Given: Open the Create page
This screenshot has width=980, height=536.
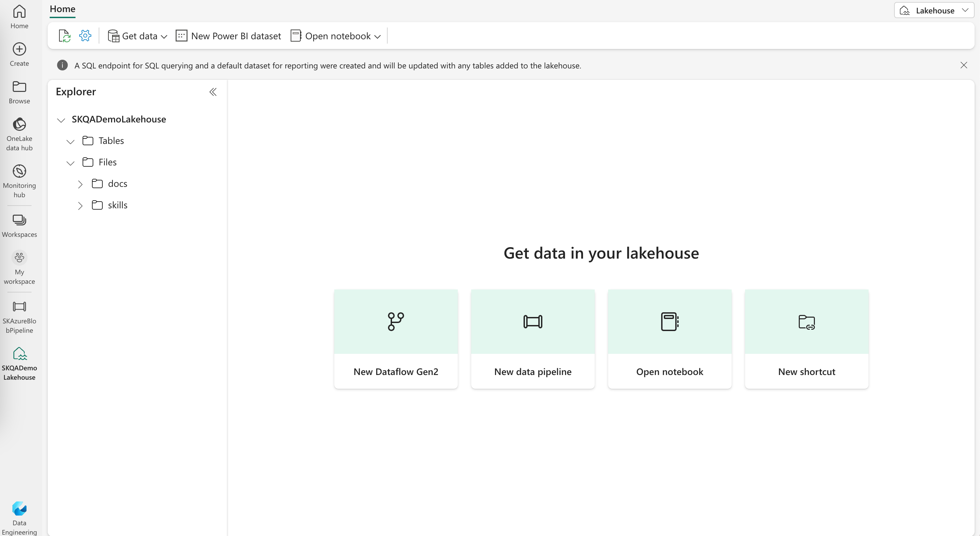Looking at the screenshot, I should click(19, 55).
